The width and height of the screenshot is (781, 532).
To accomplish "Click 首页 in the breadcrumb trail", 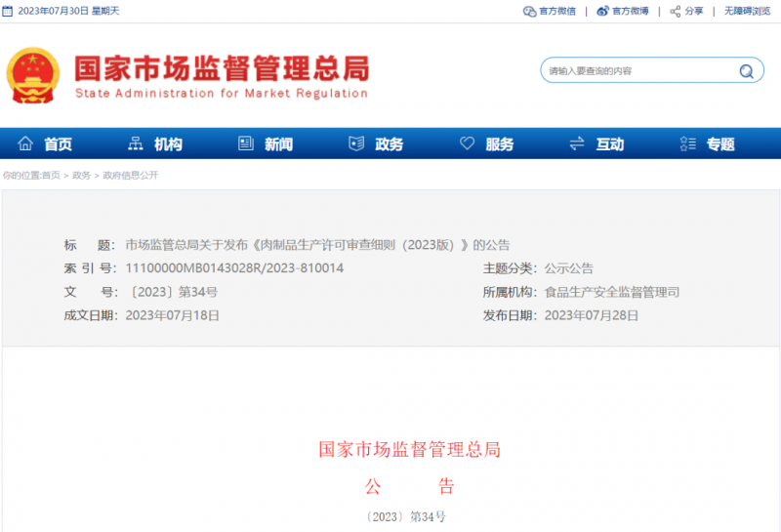I will (x=50, y=176).
